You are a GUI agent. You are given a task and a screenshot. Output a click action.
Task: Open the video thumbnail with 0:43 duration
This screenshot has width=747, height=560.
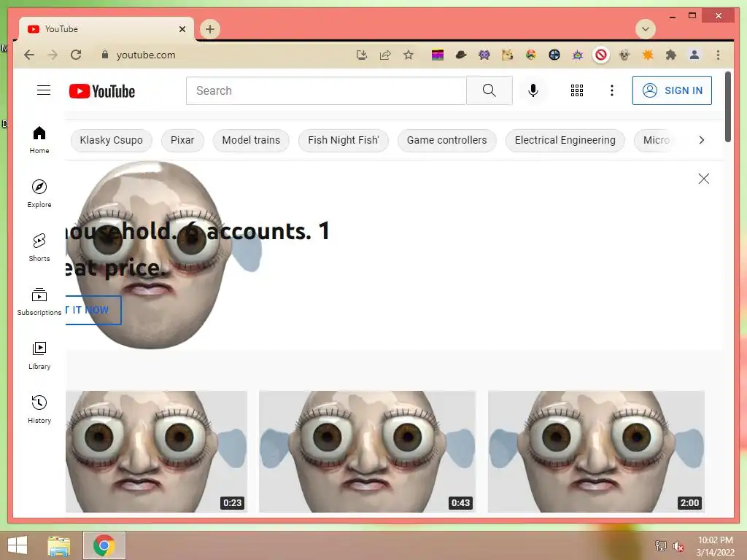pos(367,451)
